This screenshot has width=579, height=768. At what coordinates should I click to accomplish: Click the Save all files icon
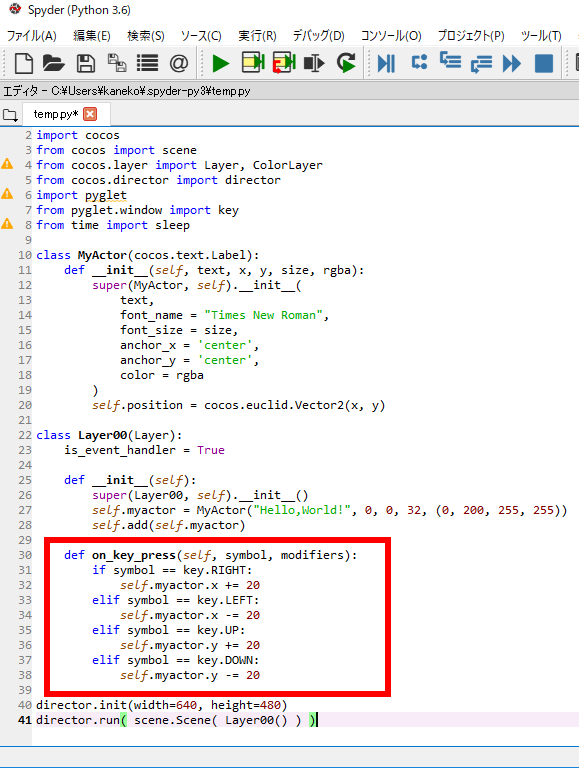[117, 63]
